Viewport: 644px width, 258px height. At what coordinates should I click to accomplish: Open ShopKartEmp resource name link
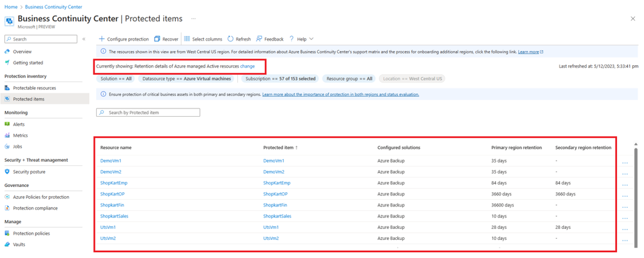113,183
